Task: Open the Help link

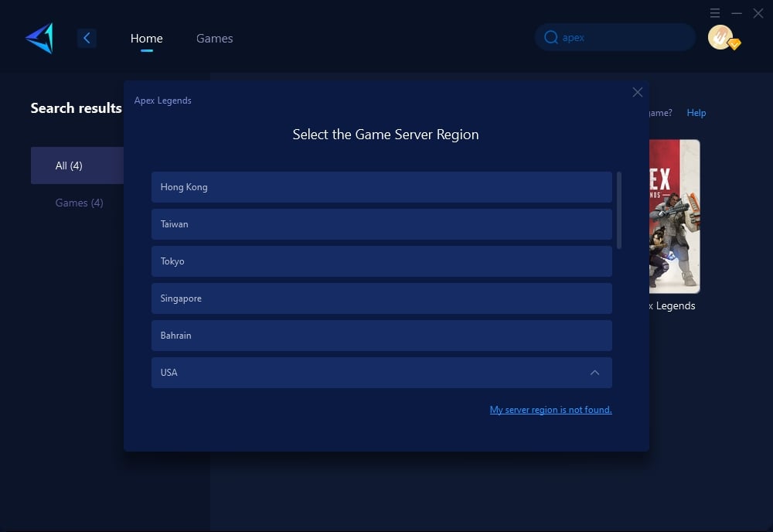Action: (x=696, y=113)
